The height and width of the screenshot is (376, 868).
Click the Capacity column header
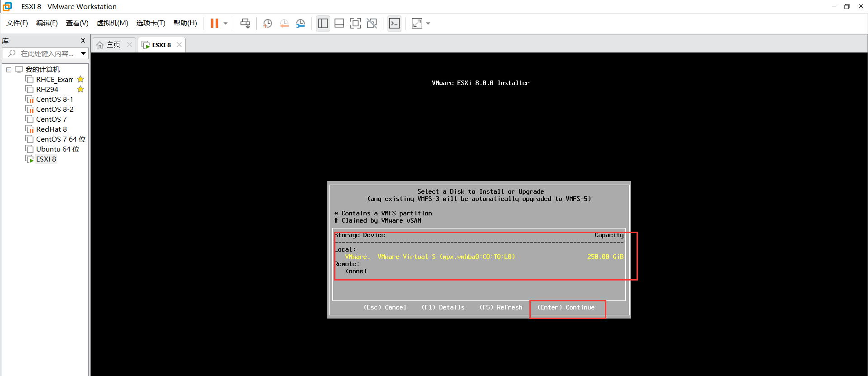pyautogui.click(x=609, y=235)
